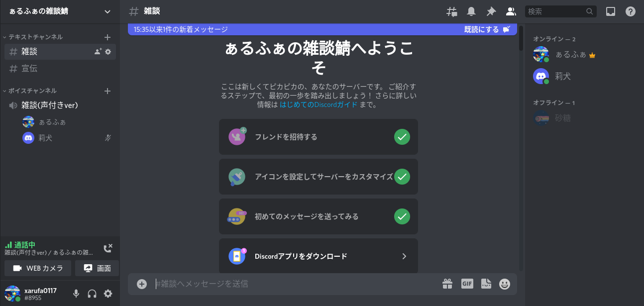Open the inbox icon

611,11
